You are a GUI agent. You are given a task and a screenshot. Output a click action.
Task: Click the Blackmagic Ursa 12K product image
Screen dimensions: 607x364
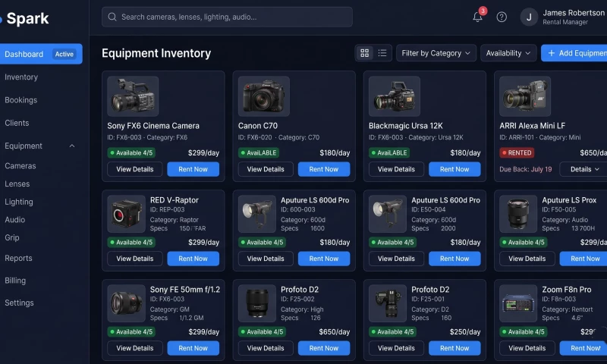395,96
